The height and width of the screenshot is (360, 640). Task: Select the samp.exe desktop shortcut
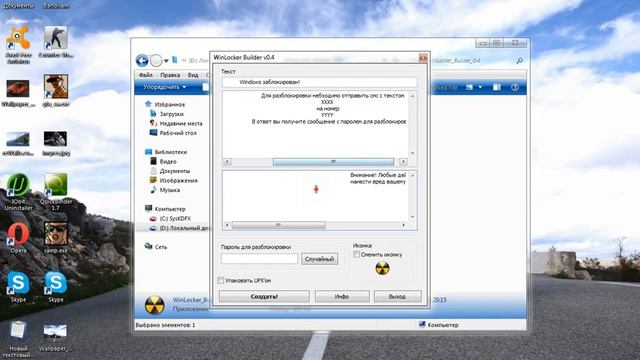[x=56, y=238]
